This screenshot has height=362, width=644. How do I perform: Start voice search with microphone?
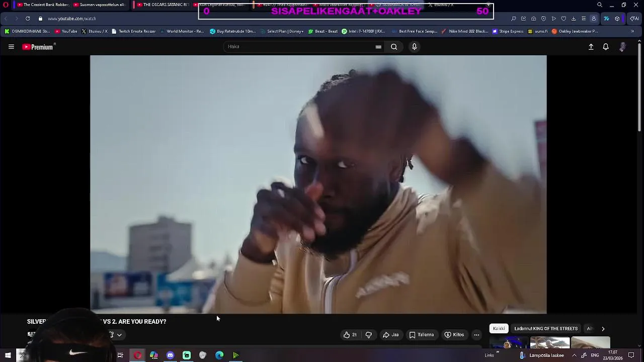(414, 47)
